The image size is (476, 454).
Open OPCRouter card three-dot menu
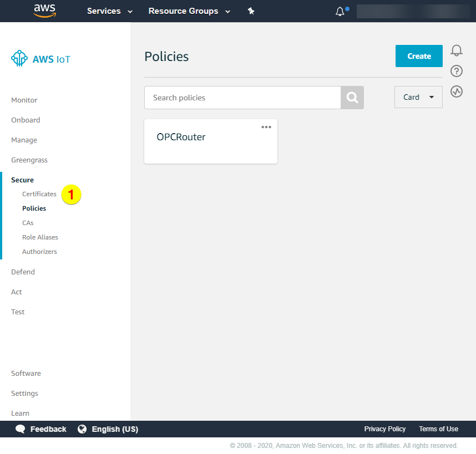(x=266, y=127)
